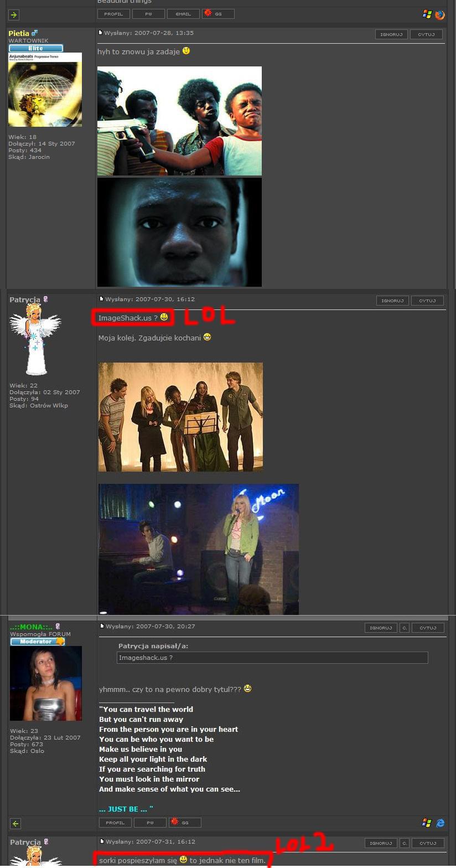Click the green arrow icon above Pietia's post
Screen dimensions: 456x868
[x=14, y=15]
